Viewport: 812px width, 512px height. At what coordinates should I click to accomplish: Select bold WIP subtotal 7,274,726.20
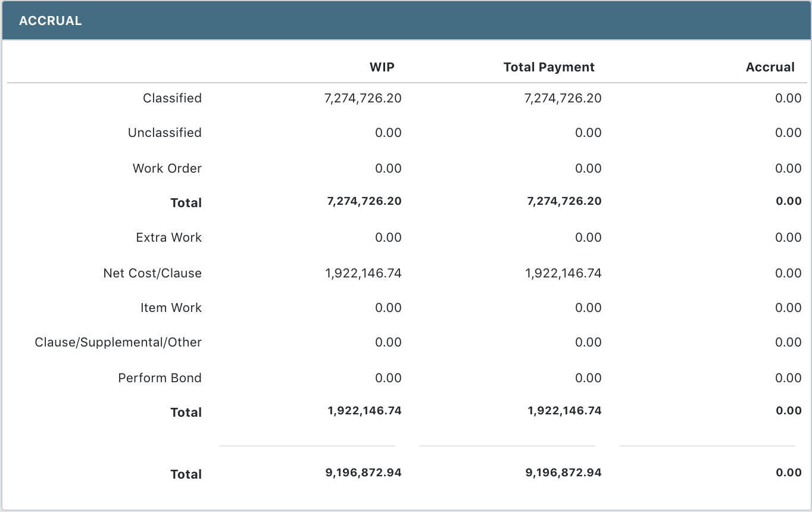pyautogui.click(x=364, y=201)
